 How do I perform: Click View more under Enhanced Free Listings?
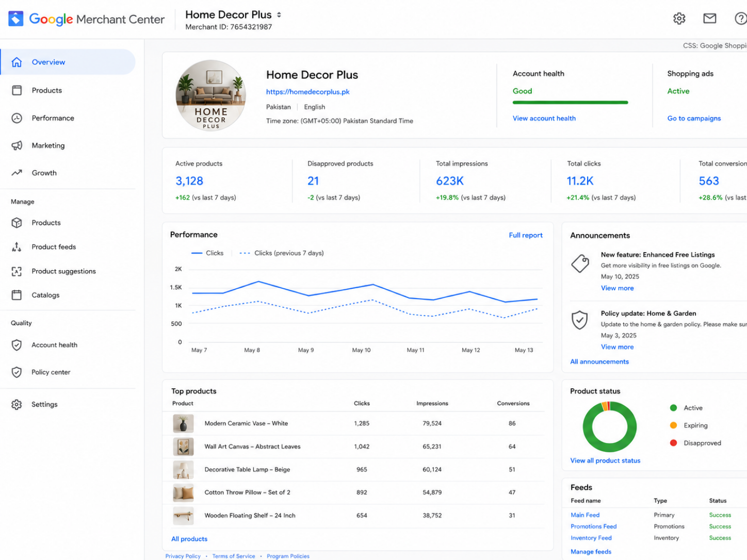[618, 288]
